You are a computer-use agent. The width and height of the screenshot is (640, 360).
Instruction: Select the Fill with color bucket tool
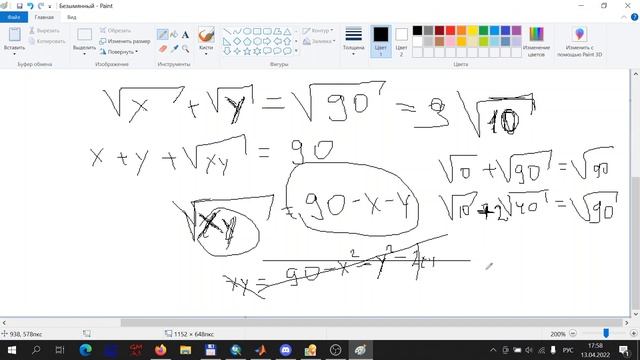[x=174, y=34]
